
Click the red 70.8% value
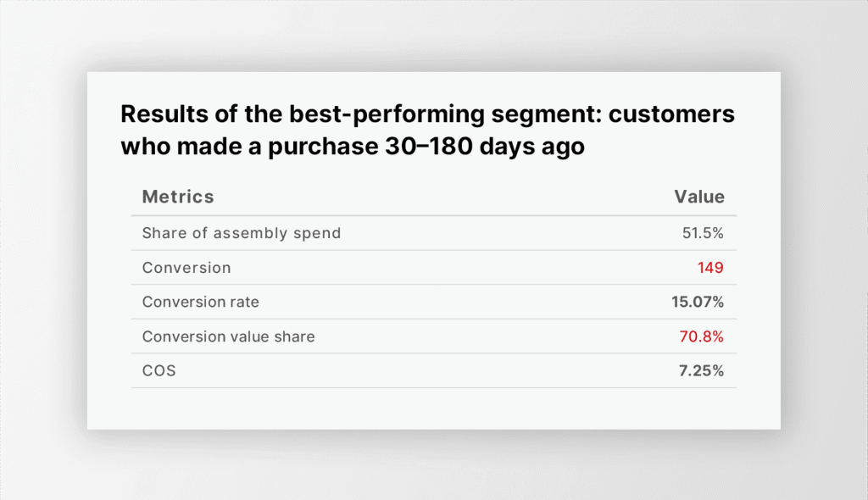(x=702, y=336)
